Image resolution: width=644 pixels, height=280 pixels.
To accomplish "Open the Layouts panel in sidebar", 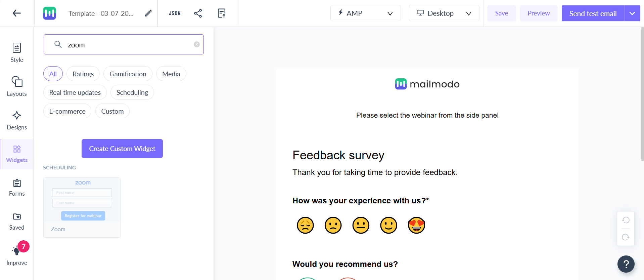I will tap(17, 86).
